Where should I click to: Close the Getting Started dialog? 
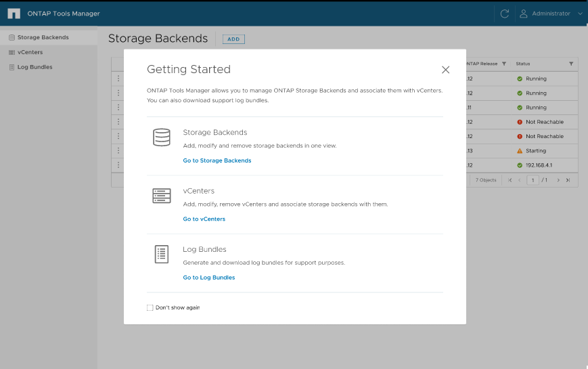pyautogui.click(x=445, y=70)
